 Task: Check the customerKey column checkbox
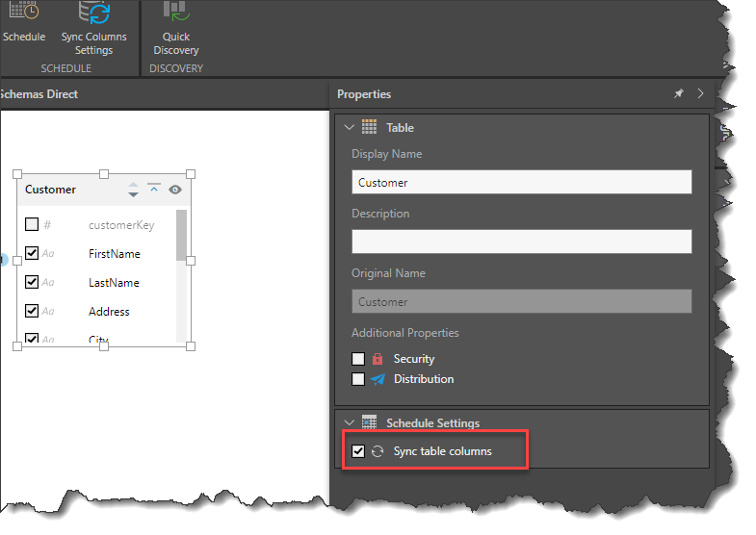point(32,225)
